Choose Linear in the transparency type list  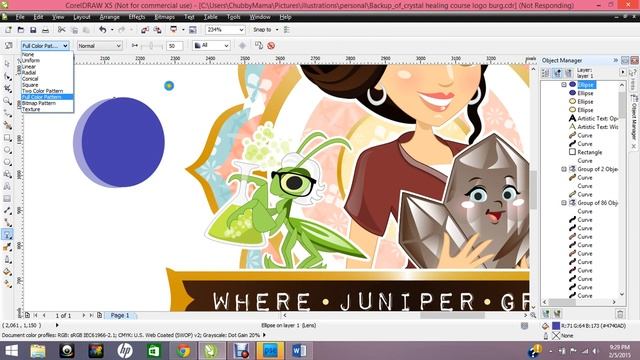(x=47, y=67)
